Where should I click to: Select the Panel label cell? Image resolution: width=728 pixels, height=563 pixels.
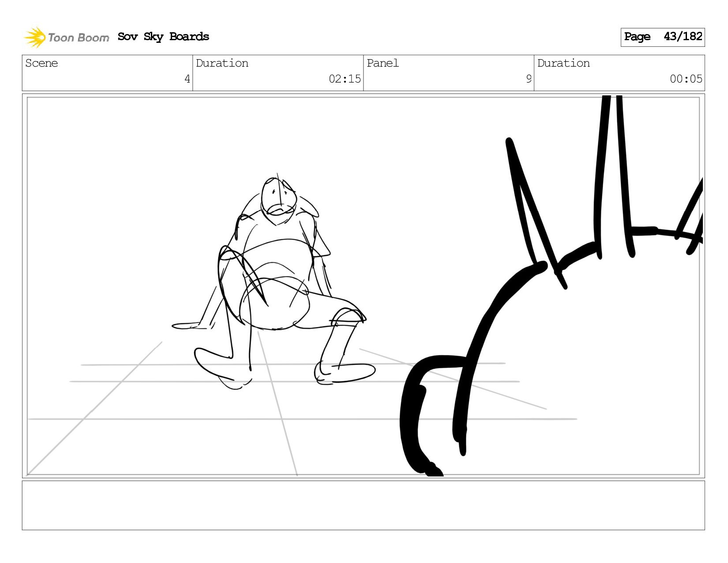point(449,73)
